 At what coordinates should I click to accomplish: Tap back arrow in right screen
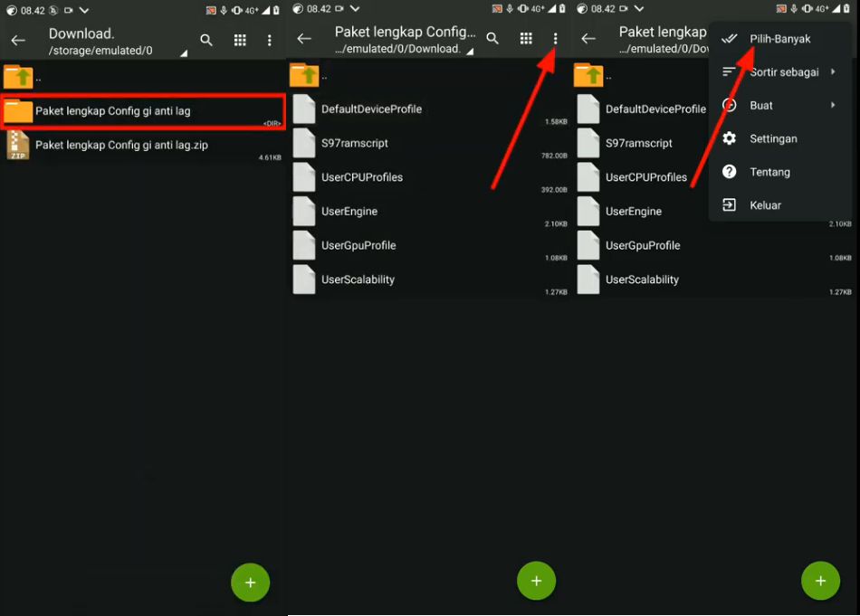(588, 38)
